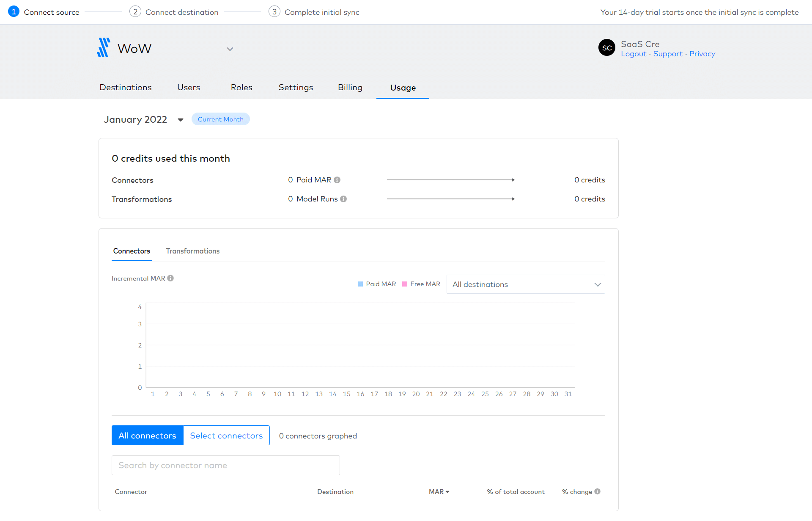Open the All destinations dropdown

[526, 284]
